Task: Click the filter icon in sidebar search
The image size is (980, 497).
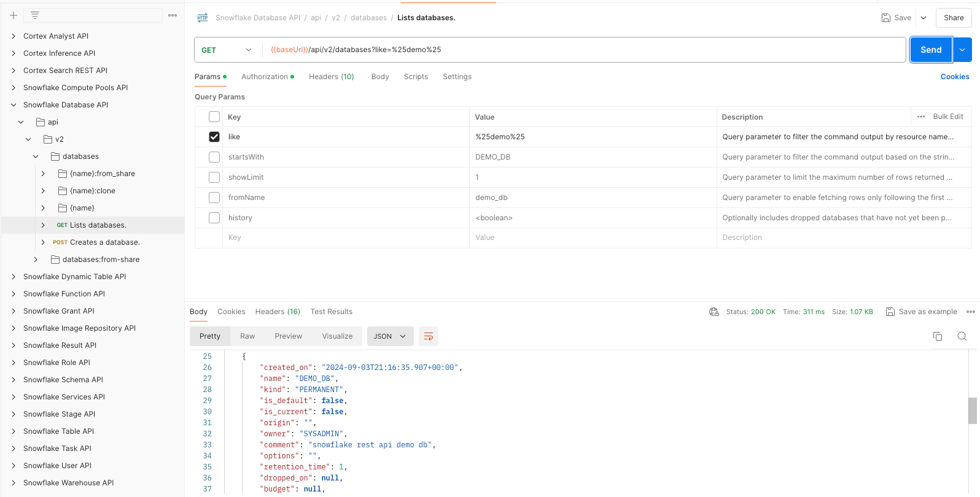Action: (35, 15)
